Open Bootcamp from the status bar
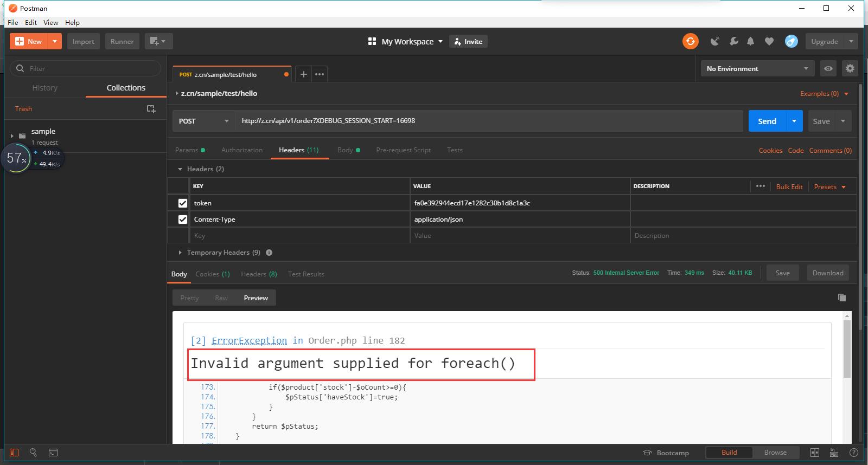 tap(666, 453)
